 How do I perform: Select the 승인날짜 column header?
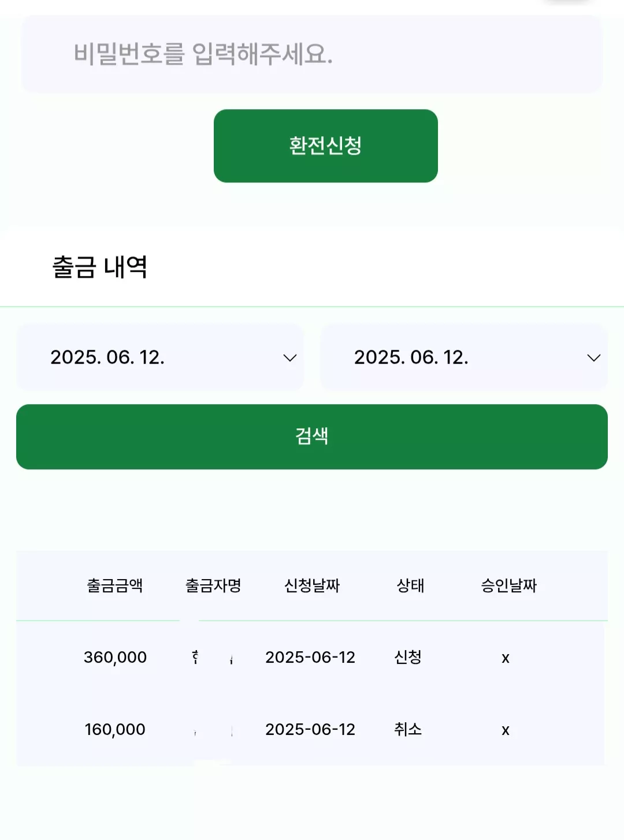(x=509, y=585)
